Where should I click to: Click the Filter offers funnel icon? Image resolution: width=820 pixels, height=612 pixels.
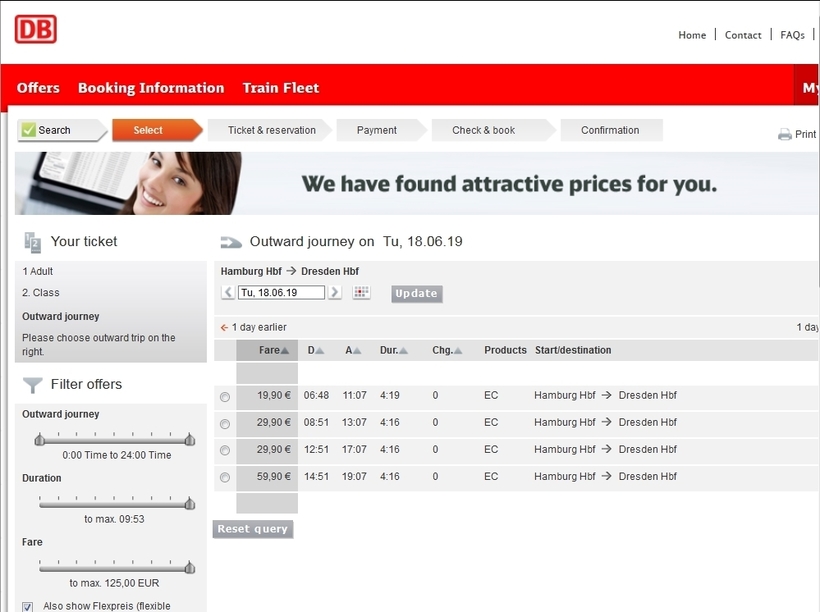click(33, 385)
